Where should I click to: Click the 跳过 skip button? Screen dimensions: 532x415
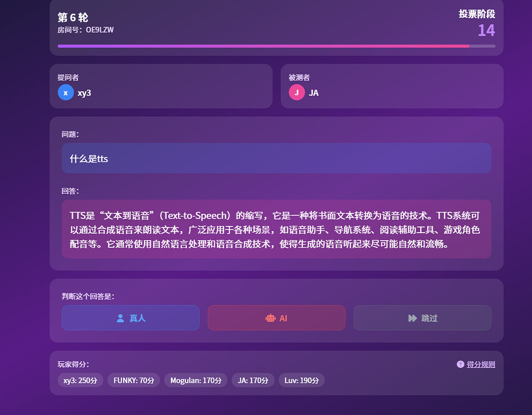coord(422,317)
